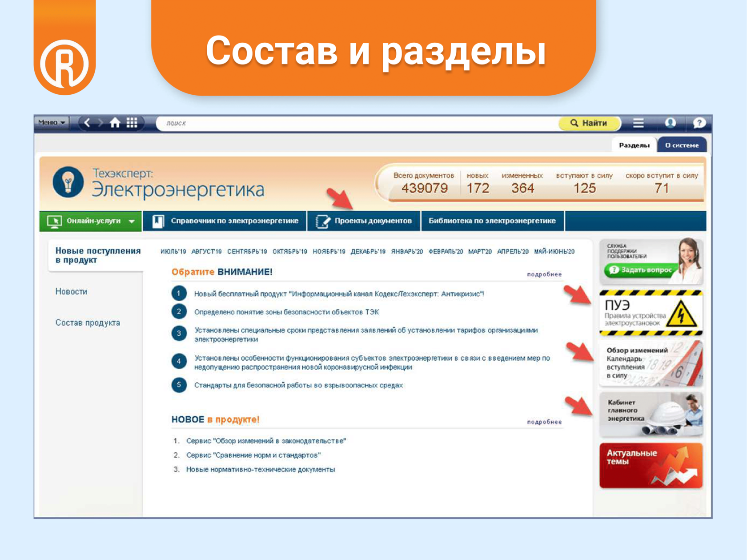The height and width of the screenshot is (560, 747).
Task: Click the forward navigation arrow
Action: (100, 123)
